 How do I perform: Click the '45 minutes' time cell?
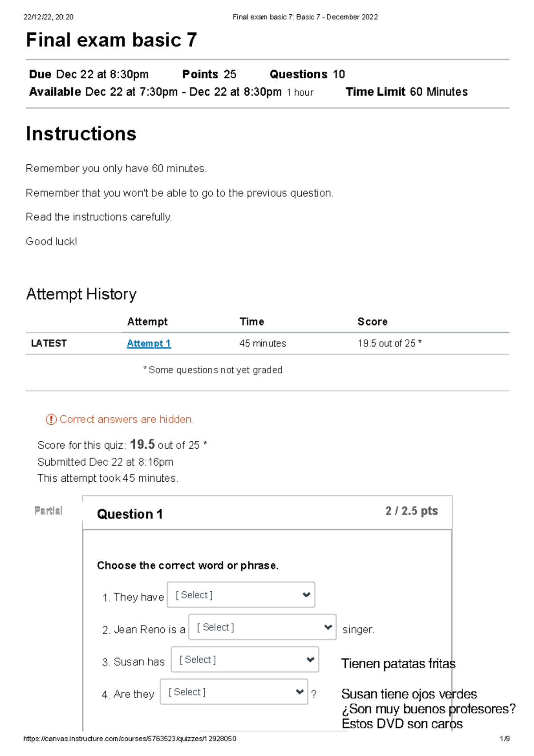(263, 343)
